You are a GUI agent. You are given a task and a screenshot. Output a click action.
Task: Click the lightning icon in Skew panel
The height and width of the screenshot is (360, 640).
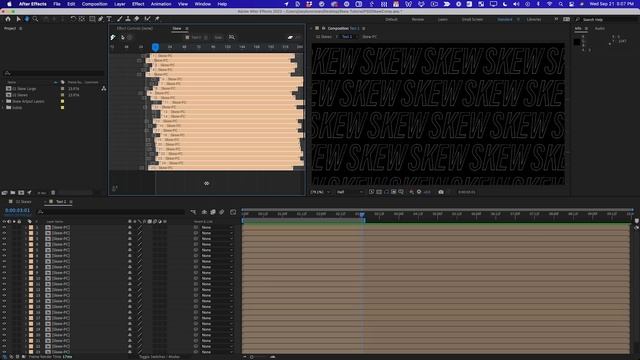(113, 37)
